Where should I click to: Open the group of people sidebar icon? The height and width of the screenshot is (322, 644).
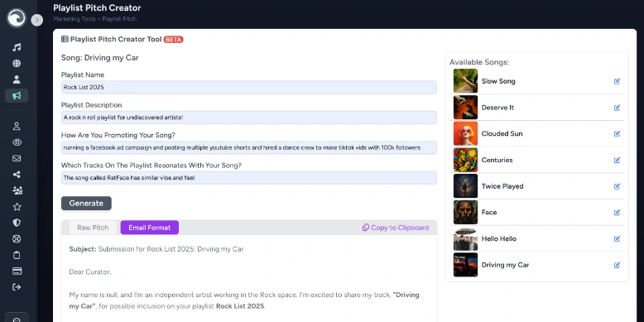pyautogui.click(x=17, y=190)
